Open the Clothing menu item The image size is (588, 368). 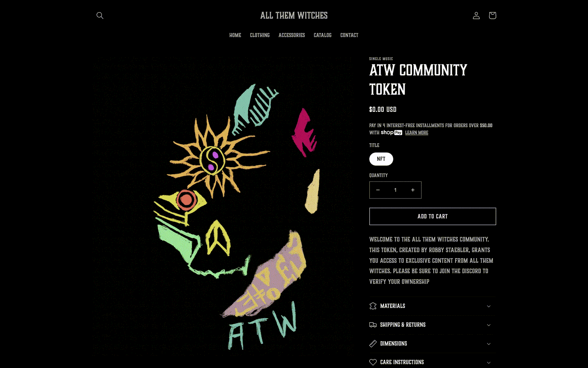point(260,35)
